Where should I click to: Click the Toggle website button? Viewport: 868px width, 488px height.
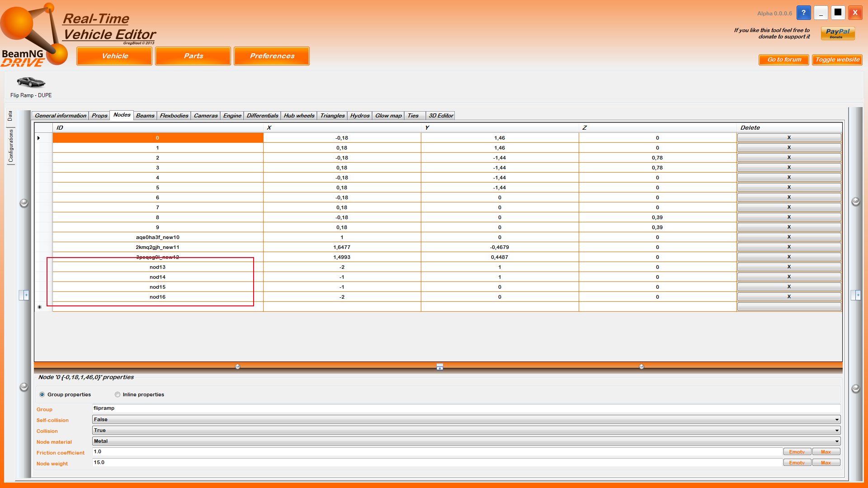[837, 60]
